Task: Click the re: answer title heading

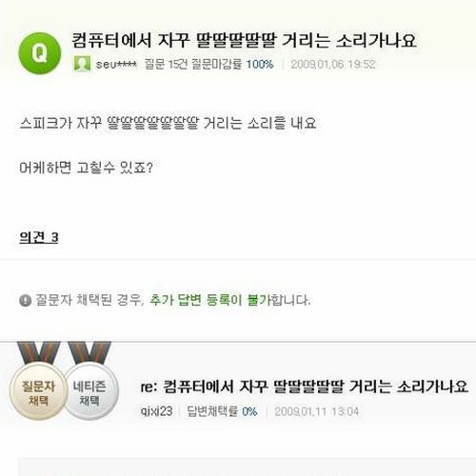Action: [x=305, y=387]
